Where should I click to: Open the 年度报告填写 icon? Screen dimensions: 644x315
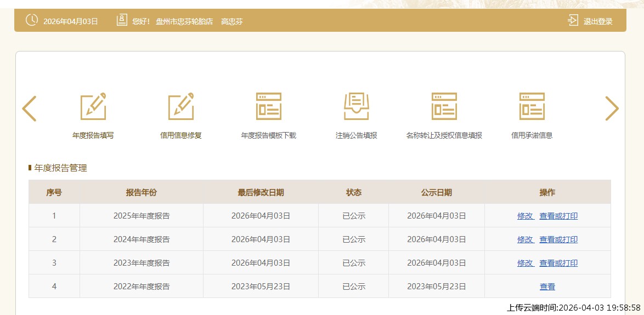(93, 107)
